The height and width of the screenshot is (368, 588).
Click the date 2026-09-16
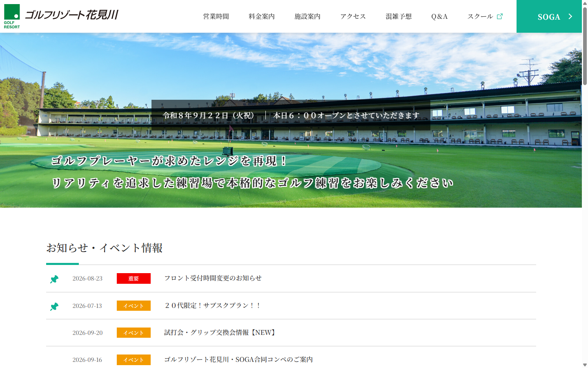pyautogui.click(x=87, y=360)
